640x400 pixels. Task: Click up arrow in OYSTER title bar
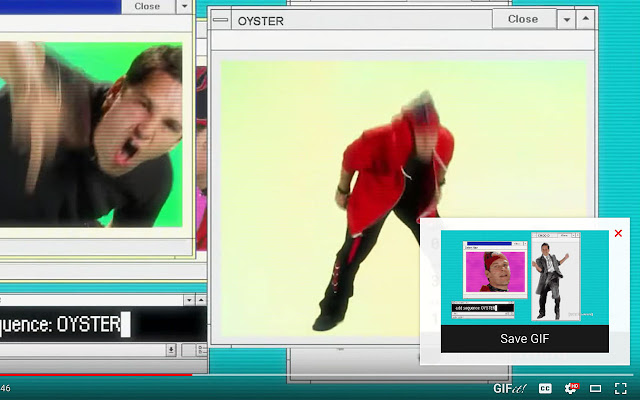coord(586,19)
